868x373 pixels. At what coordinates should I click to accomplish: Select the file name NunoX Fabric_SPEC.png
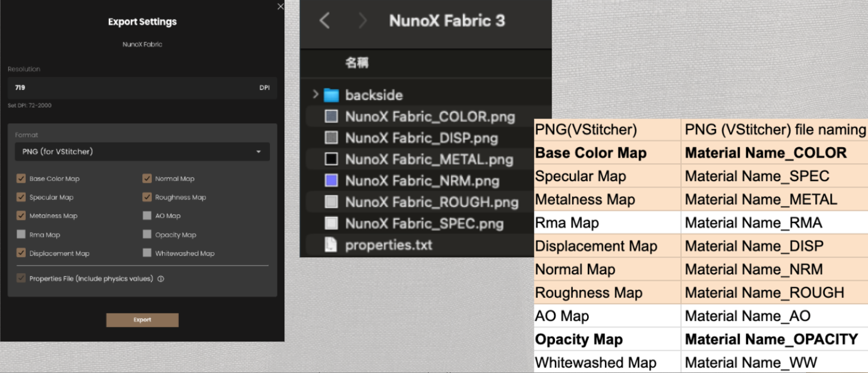tap(424, 223)
